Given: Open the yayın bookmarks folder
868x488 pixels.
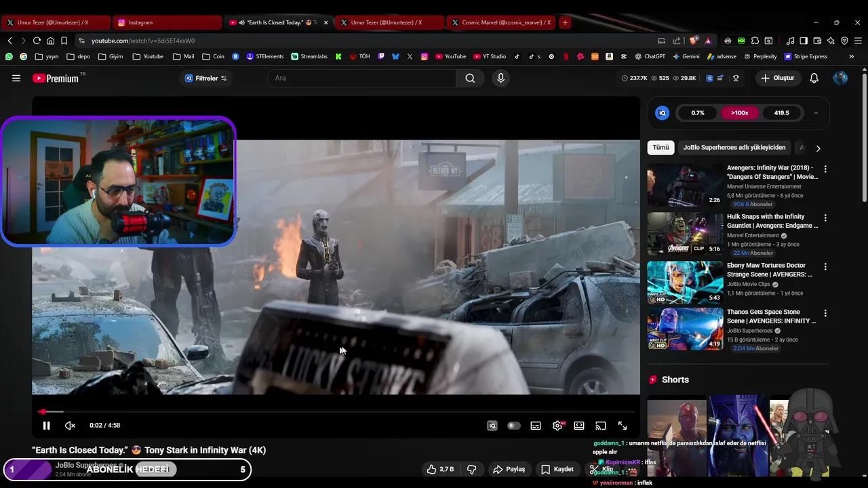Looking at the screenshot, I should (x=47, y=56).
